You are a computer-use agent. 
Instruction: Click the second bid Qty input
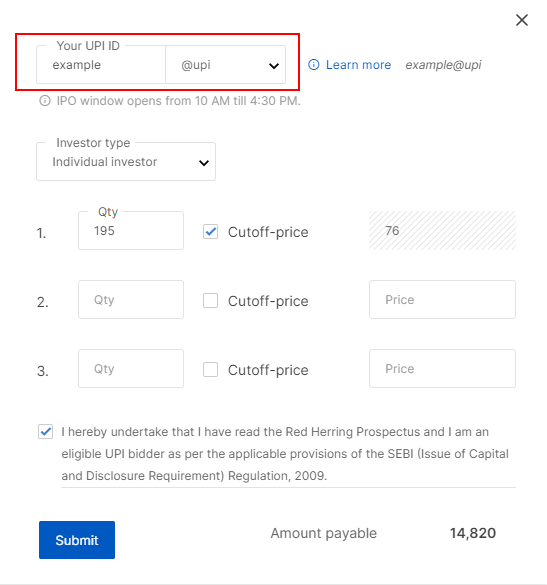pos(131,300)
